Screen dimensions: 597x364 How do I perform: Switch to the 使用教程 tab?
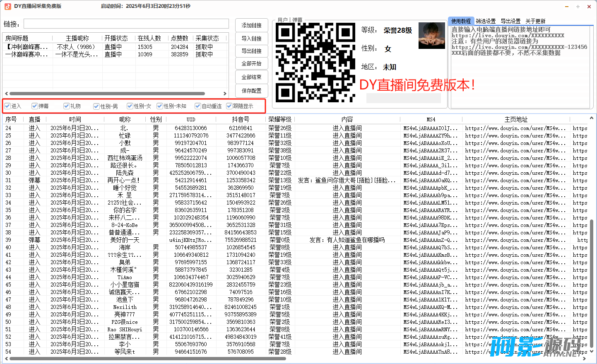[x=461, y=21]
